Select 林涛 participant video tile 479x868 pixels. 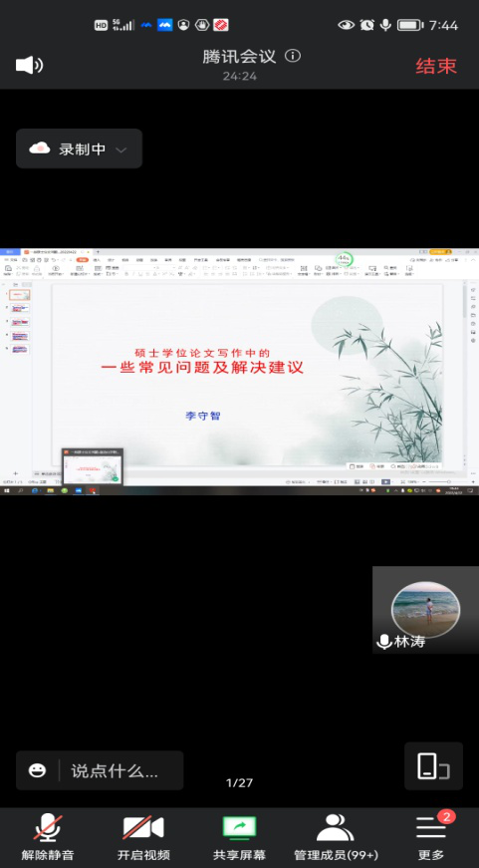(x=425, y=610)
